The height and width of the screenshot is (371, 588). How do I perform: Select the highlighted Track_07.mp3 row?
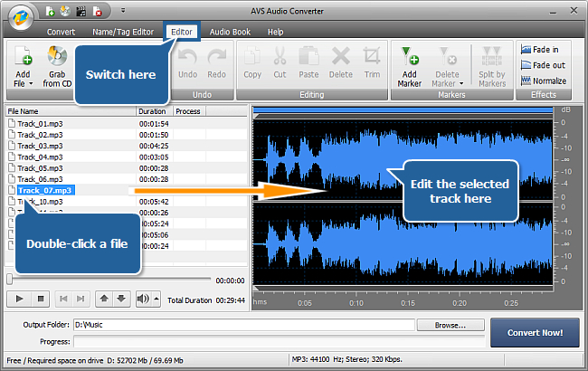pos(45,190)
